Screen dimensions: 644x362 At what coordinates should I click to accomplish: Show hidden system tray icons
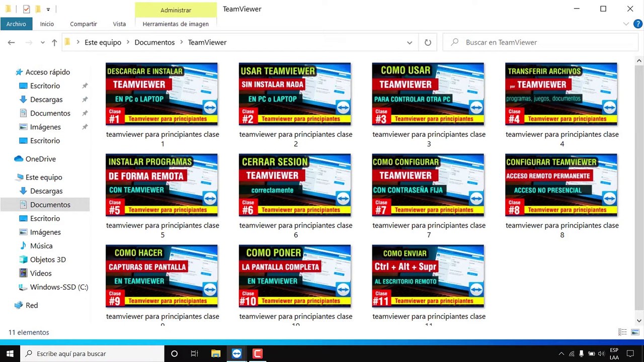(x=561, y=353)
